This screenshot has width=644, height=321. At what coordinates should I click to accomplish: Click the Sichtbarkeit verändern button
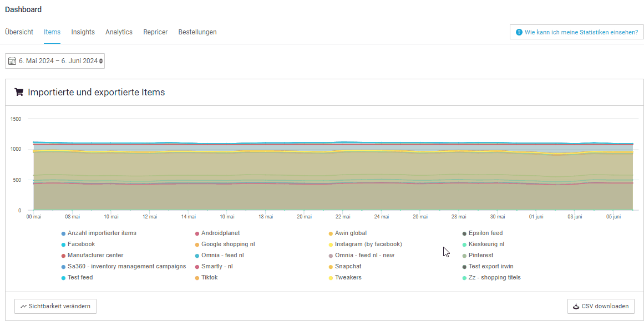click(55, 305)
